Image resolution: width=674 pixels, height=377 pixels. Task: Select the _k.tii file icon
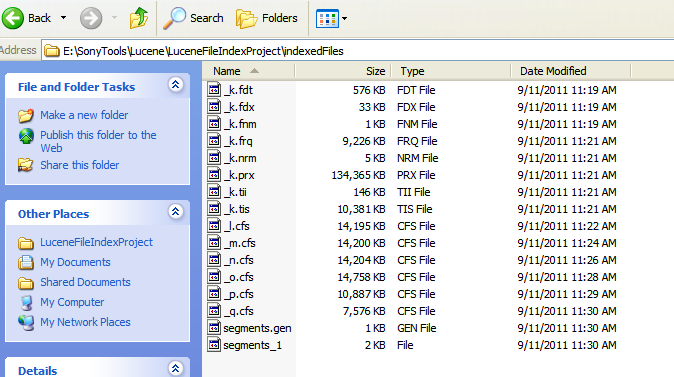214,191
